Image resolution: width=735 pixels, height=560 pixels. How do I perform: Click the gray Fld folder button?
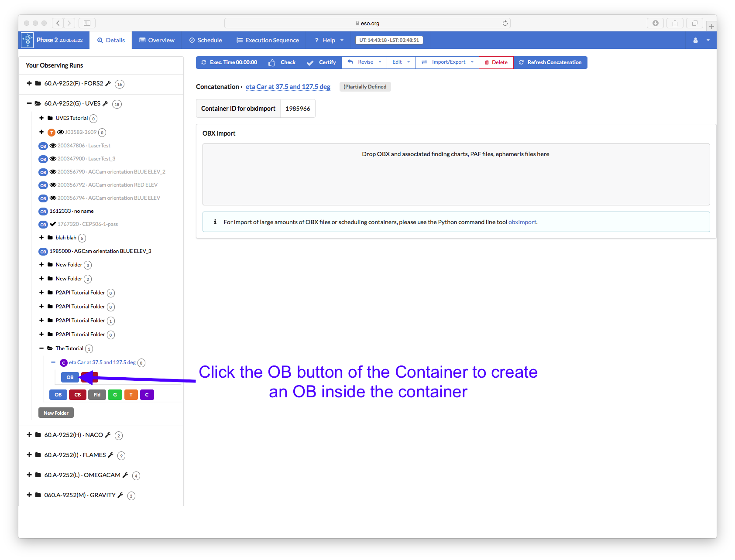97,395
